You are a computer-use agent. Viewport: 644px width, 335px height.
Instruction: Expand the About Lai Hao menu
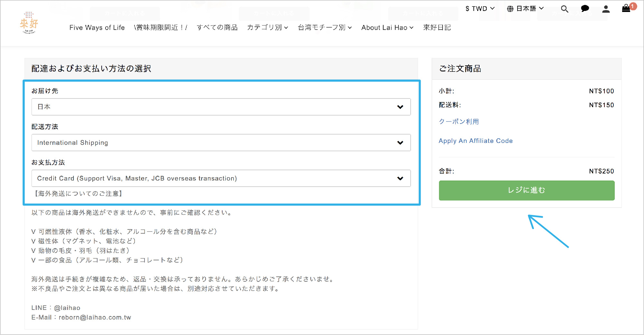[387, 28]
